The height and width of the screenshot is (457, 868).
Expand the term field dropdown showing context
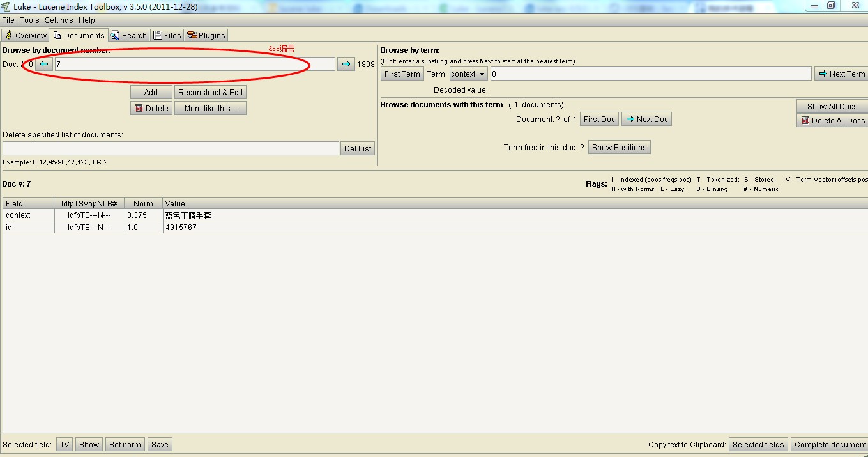tap(469, 74)
